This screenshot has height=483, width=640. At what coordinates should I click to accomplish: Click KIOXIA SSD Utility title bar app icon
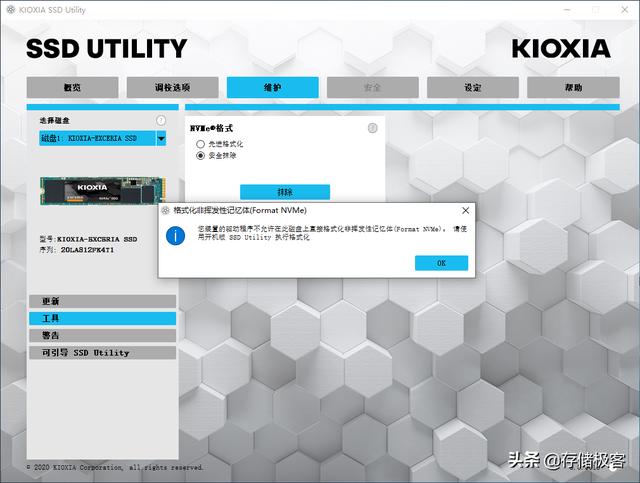(11, 9)
